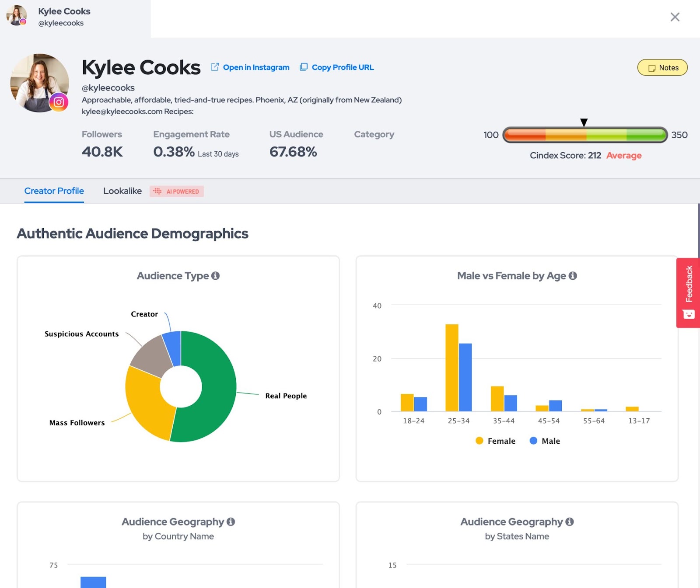Screen dimensions: 700x588
Task: Click the Instagram badge on the large avatar
Action: [59, 102]
